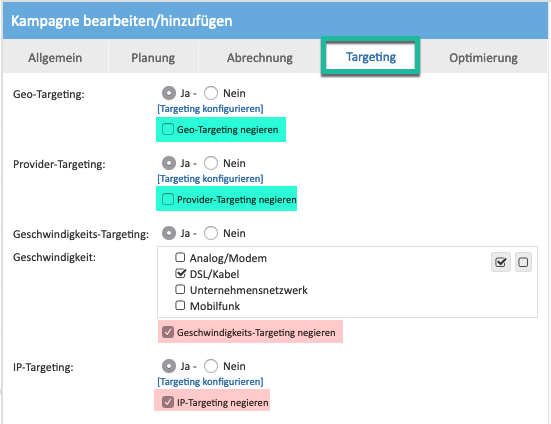Image resolution: width=551 pixels, height=424 pixels.
Task: Check the Mobilfunk speed option
Action: (180, 305)
